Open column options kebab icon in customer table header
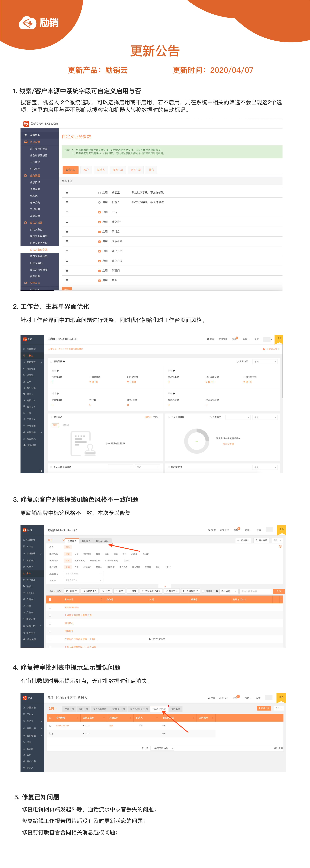 tap(281, 599)
